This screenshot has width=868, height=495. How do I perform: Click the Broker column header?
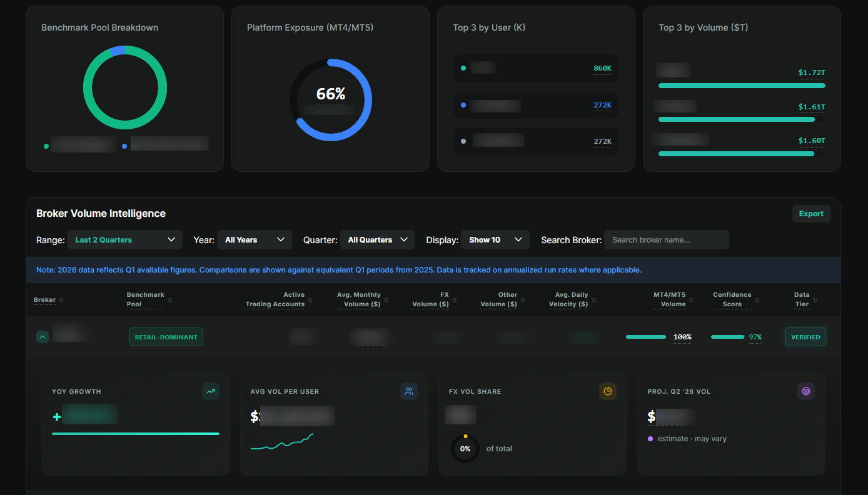tap(44, 300)
